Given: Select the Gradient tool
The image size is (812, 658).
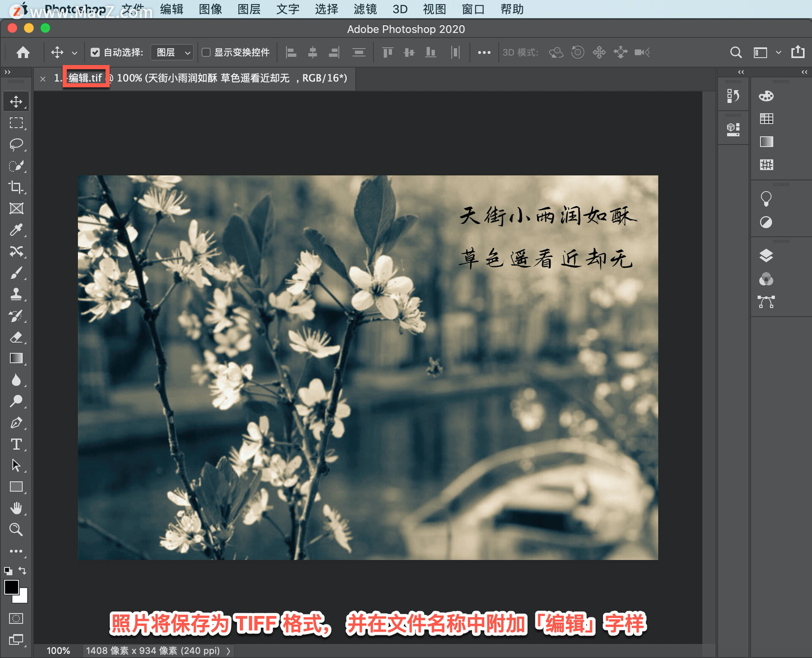Looking at the screenshot, I should click(16, 358).
